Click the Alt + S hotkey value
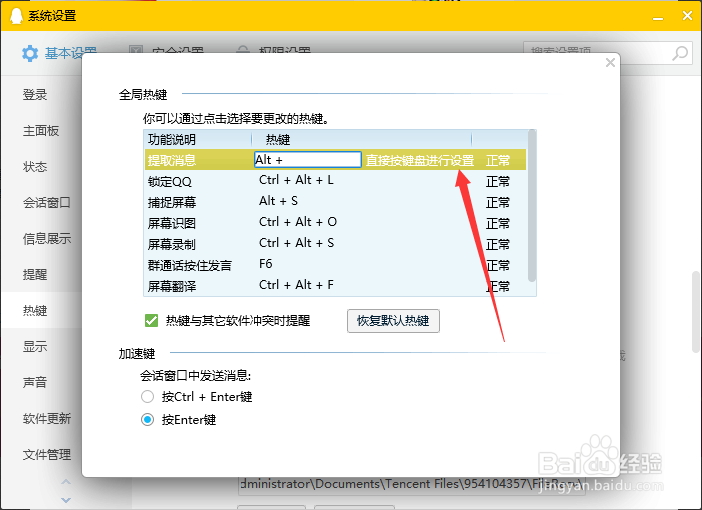The image size is (702, 510). click(278, 201)
